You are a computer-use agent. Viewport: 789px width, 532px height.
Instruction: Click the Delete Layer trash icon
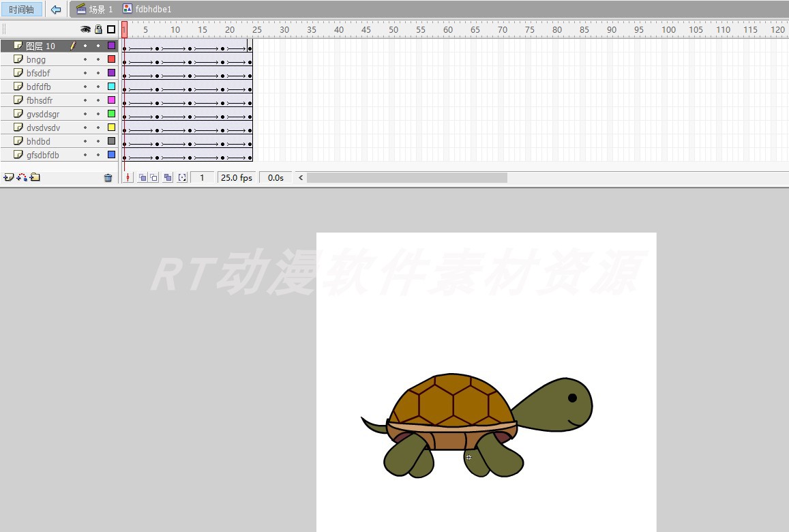coord(108,177)
